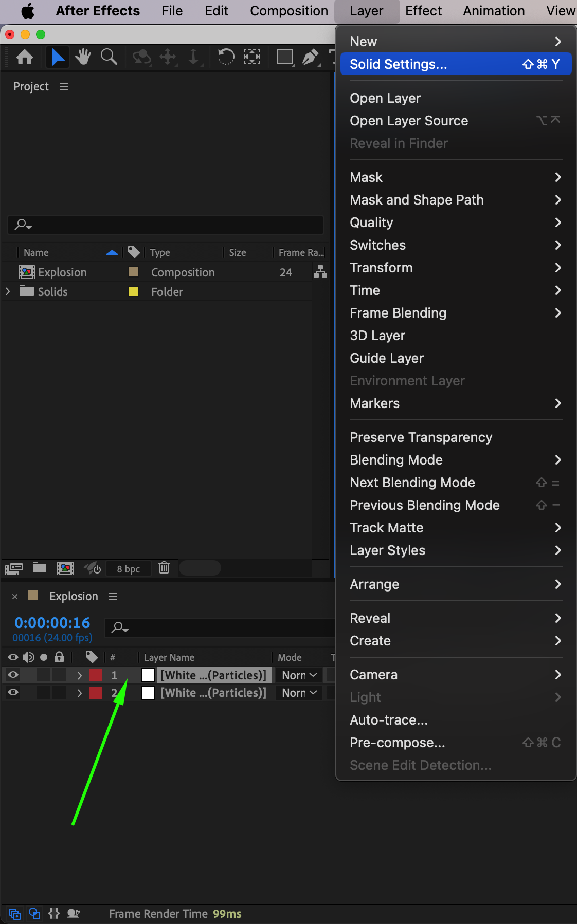This screenshot has height=924, width=577.
Task: Choose Pre-compose from Layer menu
Action: [398, 743]
